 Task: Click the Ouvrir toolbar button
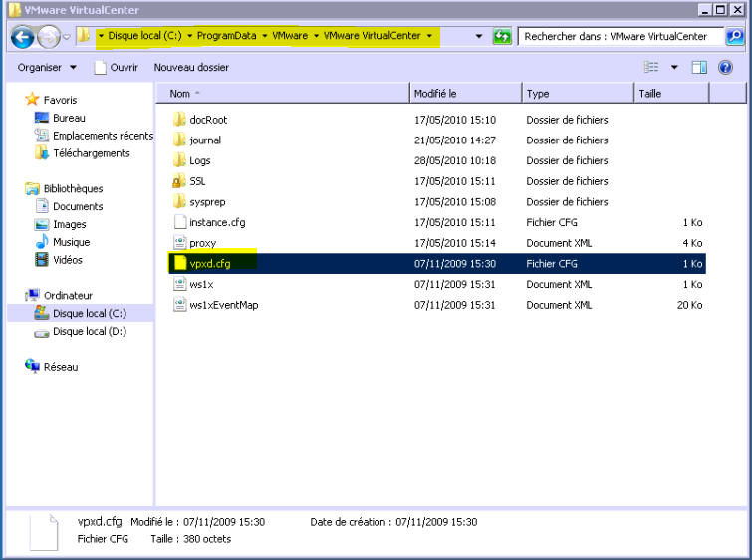coord(115,68)
